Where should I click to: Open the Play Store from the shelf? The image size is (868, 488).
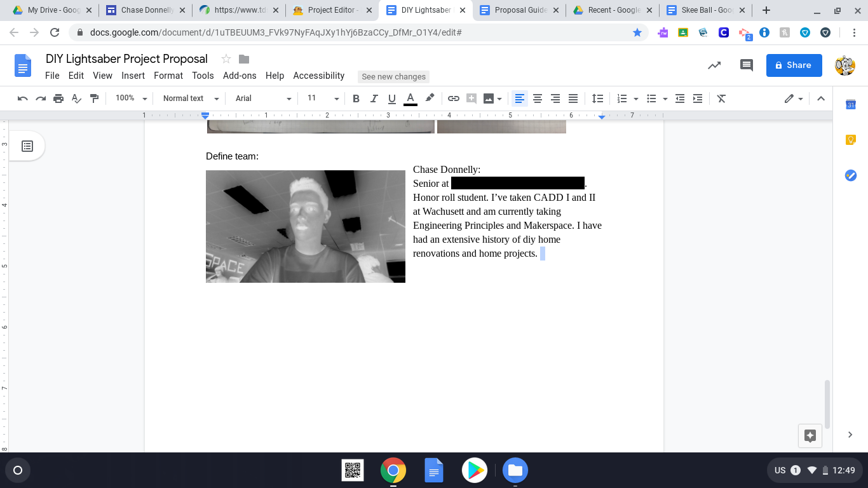click(475, 470)
